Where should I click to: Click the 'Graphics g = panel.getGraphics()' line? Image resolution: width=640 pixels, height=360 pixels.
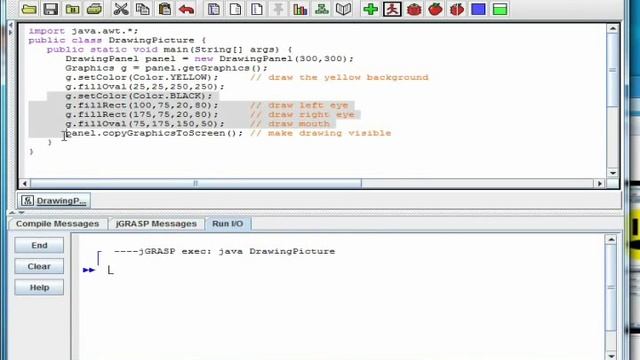[166, 68]
